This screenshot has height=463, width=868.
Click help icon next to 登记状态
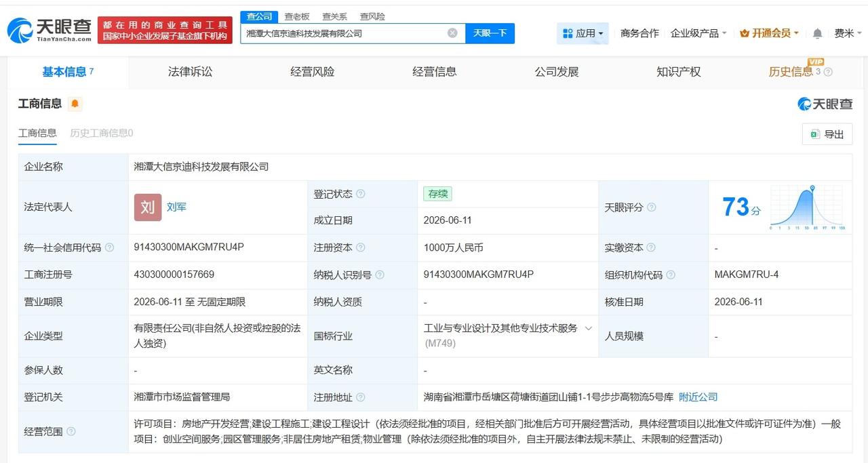(361, 194)
